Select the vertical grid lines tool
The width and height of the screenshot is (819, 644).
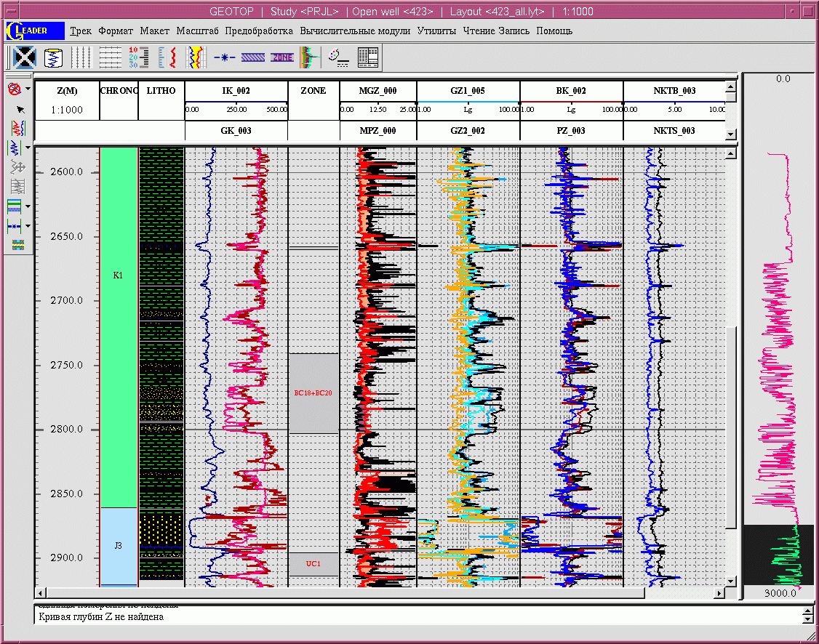81,57
